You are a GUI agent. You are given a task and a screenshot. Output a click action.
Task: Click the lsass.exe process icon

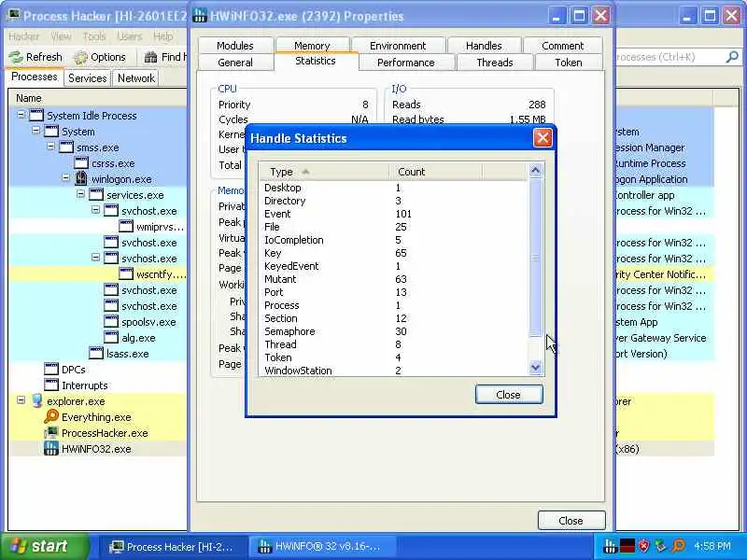pos(96,354)
